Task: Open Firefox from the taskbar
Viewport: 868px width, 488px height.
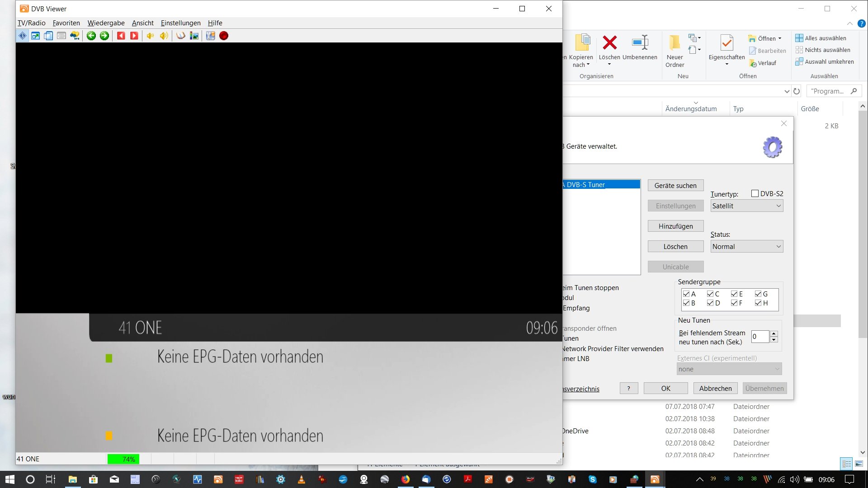Action: 406,479
